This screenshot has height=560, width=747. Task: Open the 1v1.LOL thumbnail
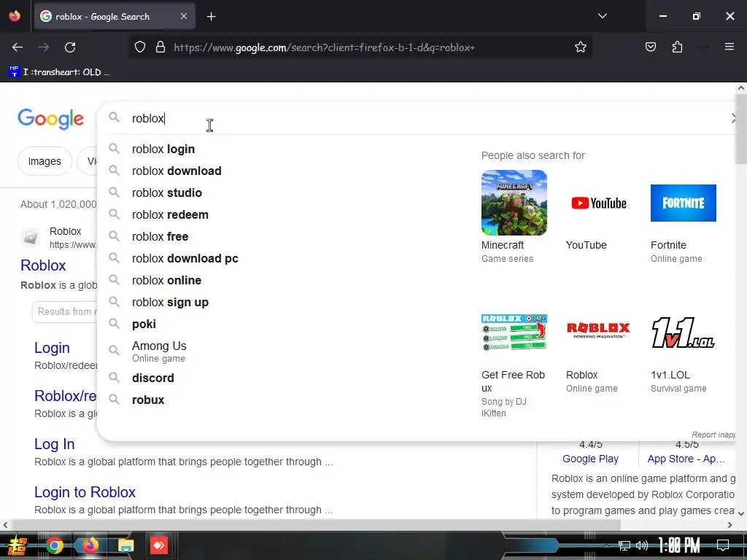(x=683, y=332)
